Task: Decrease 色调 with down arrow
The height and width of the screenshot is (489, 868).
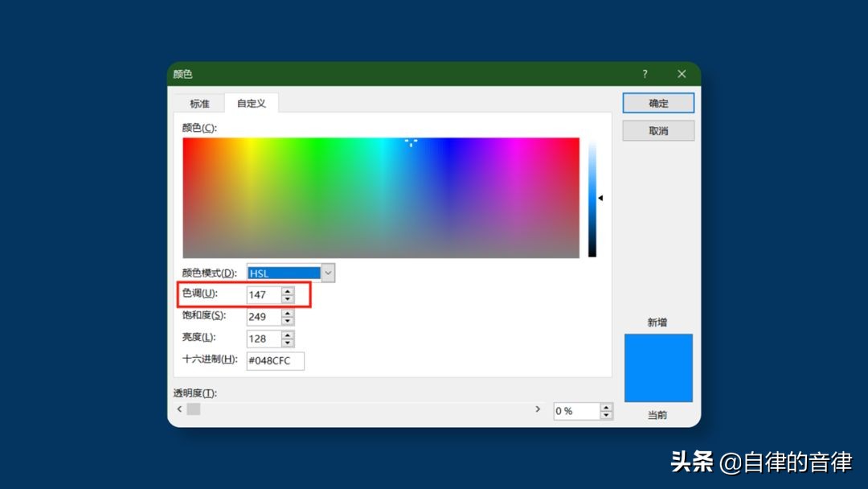Action: click(287, 299)
